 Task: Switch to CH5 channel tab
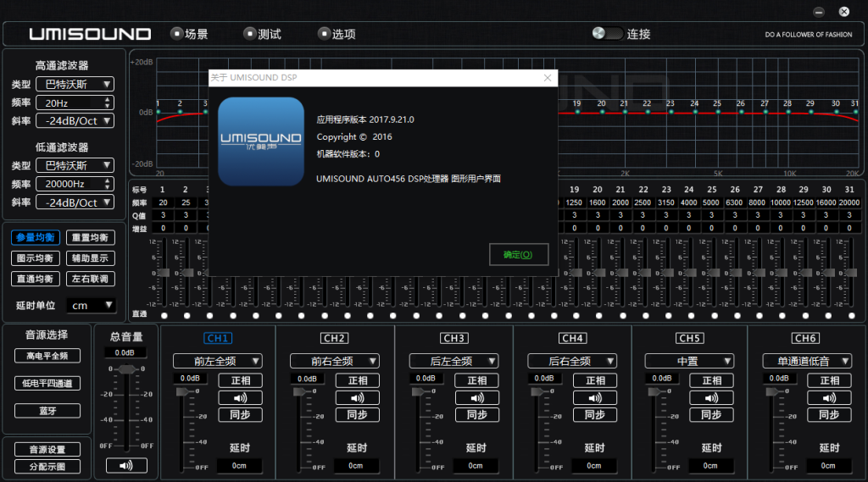click(689, 337)
